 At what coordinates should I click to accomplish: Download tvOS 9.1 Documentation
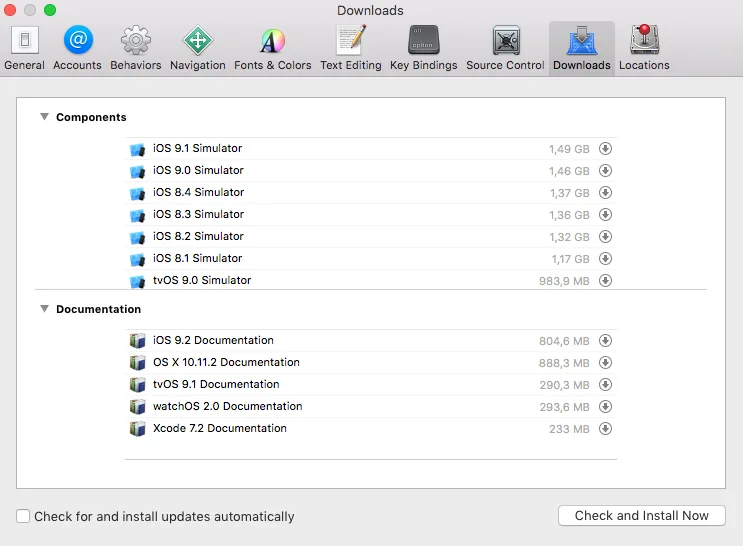coord(605,384)
